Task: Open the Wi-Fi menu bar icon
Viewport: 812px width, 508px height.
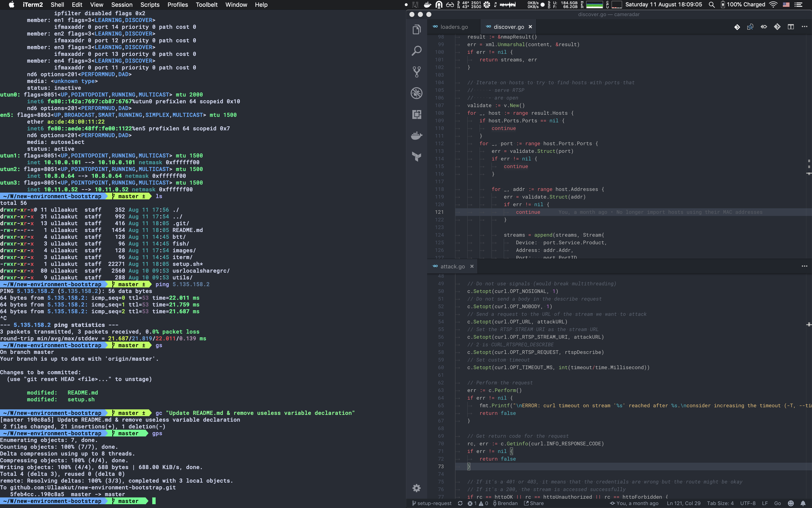Action: 773,5
